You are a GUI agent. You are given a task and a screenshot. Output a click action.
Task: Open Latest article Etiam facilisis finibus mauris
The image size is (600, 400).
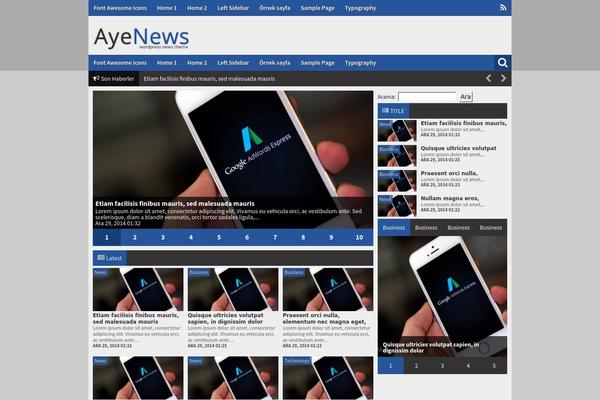(x=135, y=318)
